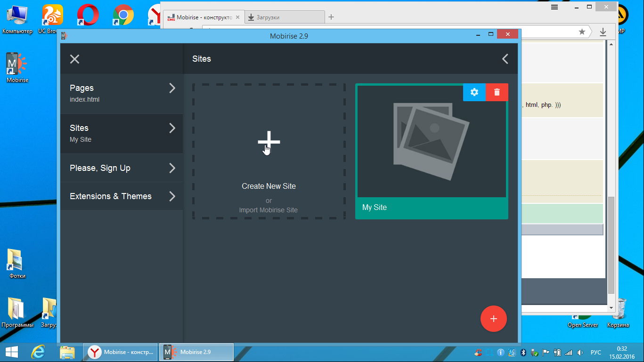Expand Extensions & Themes section
Screen dimensions: 644x362
click(x=122, y=196)
